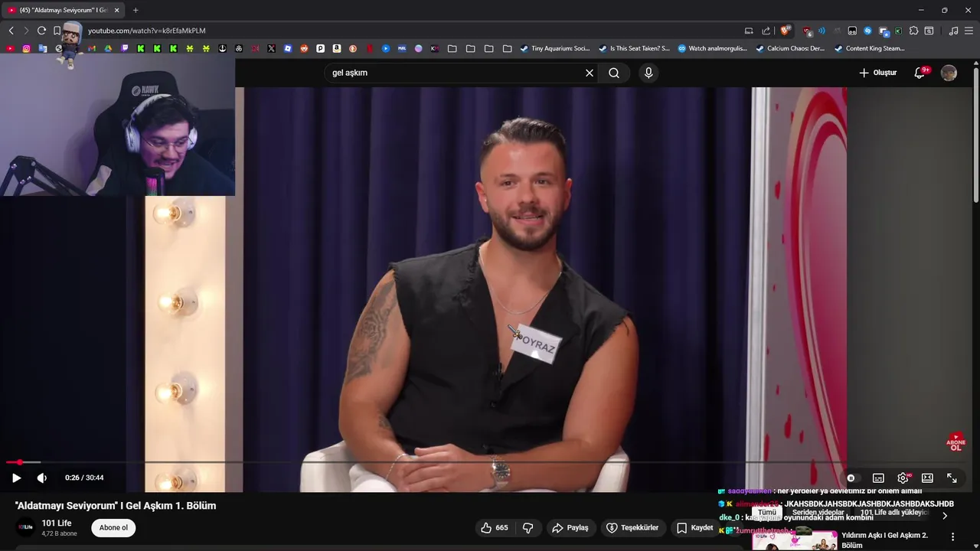The height and width of the screenshot is (551, 980).
Task: Open the browser extensions puzzle icon
Action: coord(913,31)
